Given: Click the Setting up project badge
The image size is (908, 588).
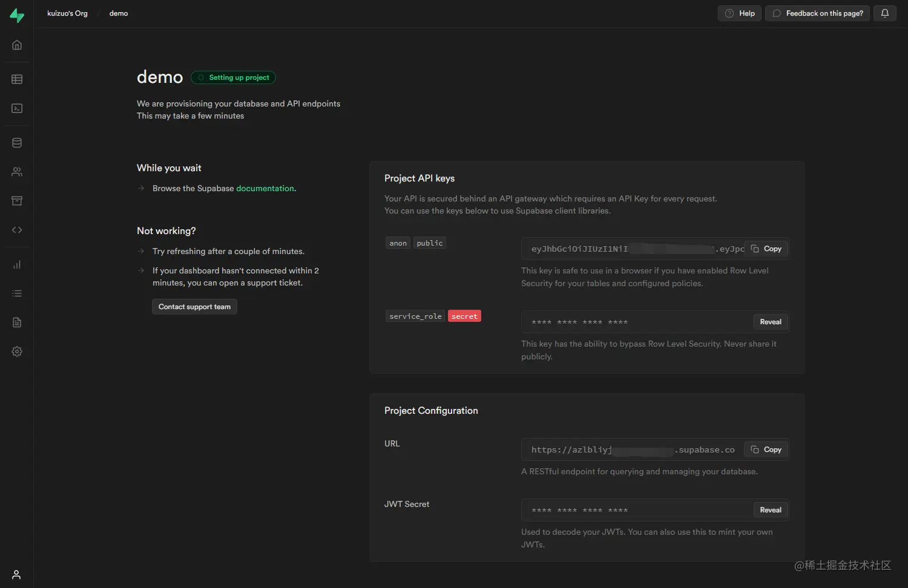Looking at the screenshot, I should pyautogui.click(x=234, y=77).
